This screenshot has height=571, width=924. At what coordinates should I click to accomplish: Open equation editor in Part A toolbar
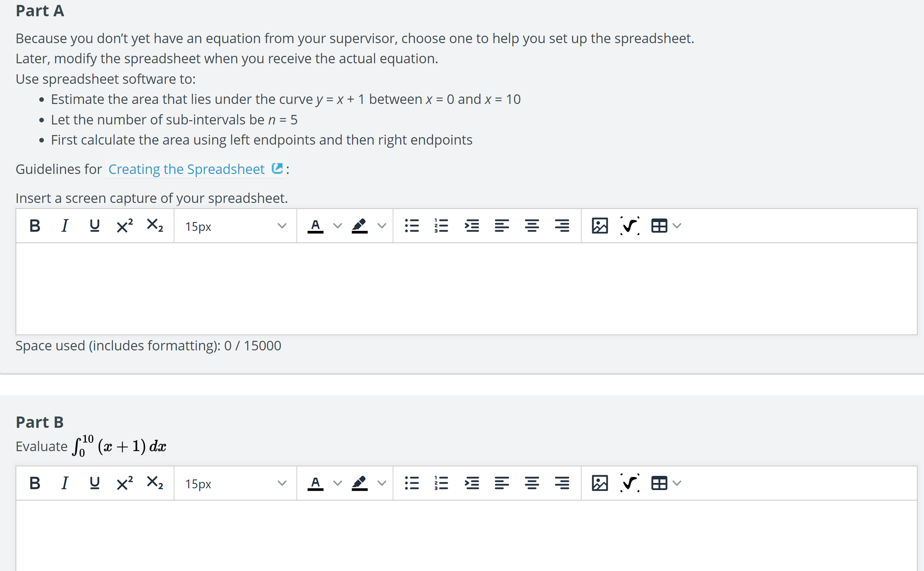(x=630, y=226)
